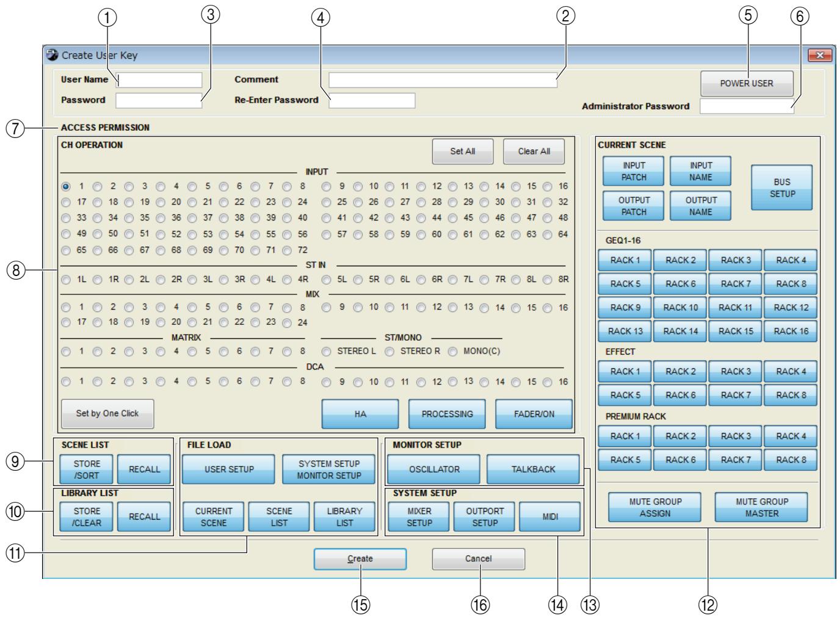Viewport: 840px width, 618px height.
Task: Click the POWER USER button
Action: [747, 84]
